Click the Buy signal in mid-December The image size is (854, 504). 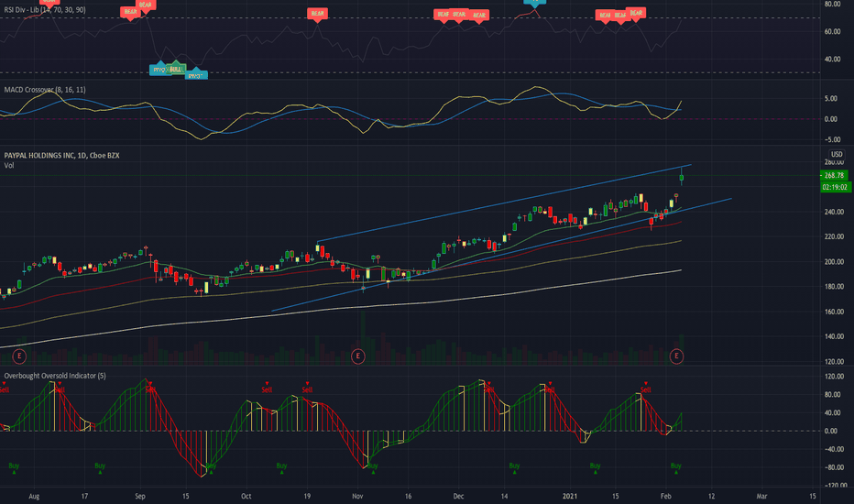514,467
